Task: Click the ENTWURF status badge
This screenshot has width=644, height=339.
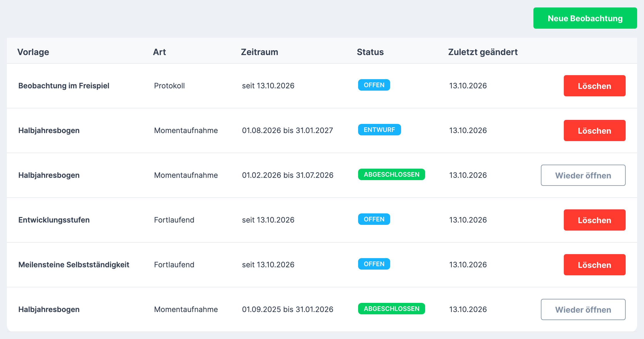Action: coord(379,130)
